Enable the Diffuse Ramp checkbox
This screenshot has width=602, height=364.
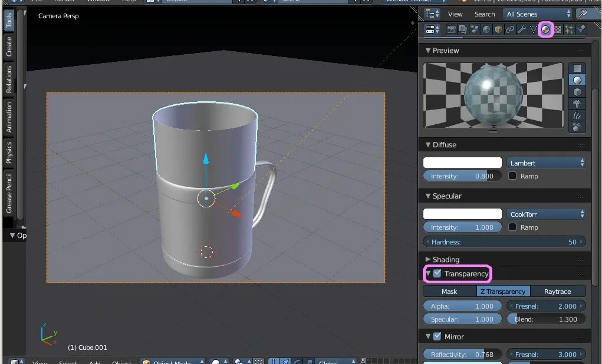click(x=512, y=176)
